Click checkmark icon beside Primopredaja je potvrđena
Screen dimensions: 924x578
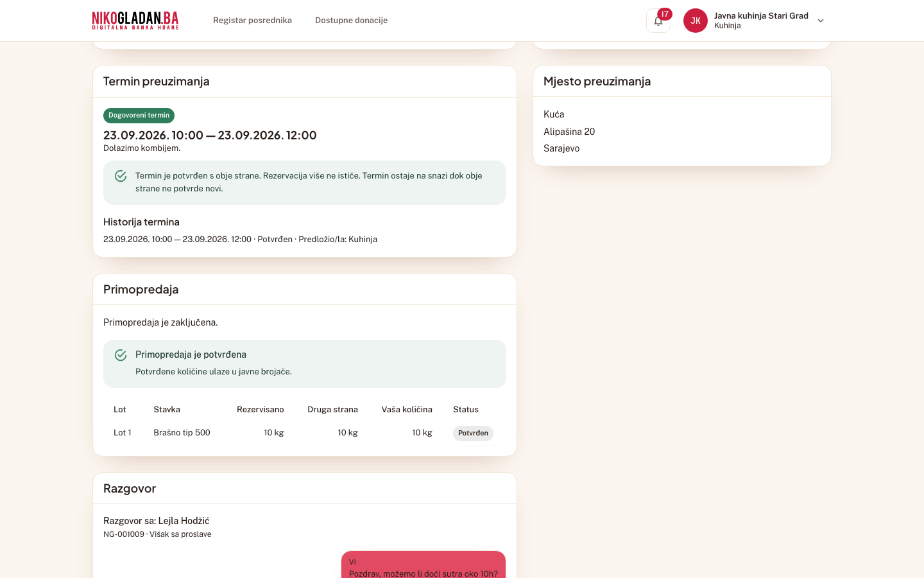coord(121,355)
